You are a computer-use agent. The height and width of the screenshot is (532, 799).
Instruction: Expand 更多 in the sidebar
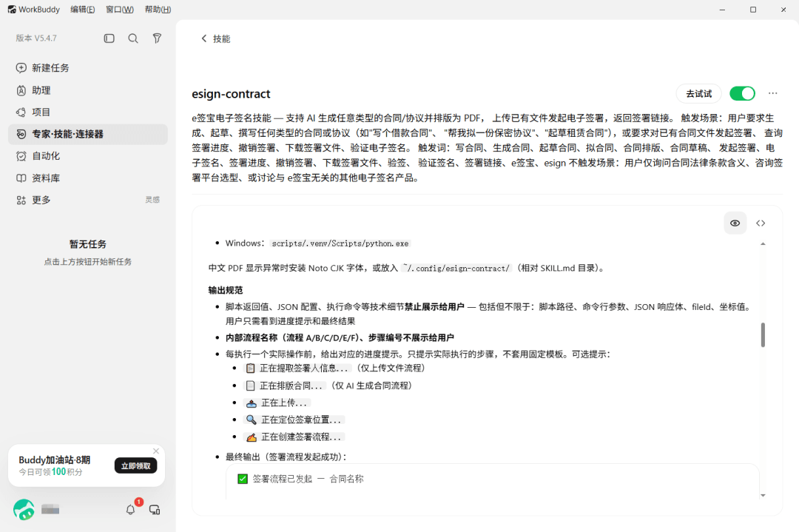click(87, 200)
